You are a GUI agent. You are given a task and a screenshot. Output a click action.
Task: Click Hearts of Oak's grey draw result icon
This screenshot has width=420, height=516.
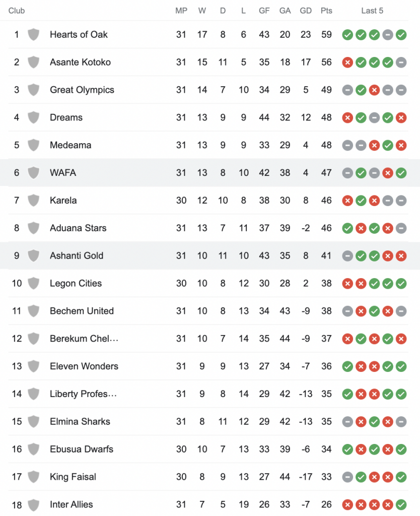[x=388, y=35]
